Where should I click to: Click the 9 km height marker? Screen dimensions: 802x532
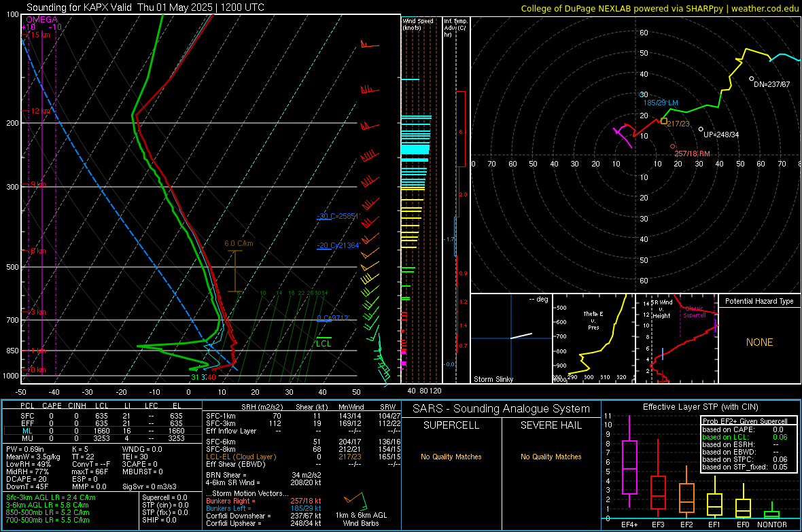pos(38,183)
